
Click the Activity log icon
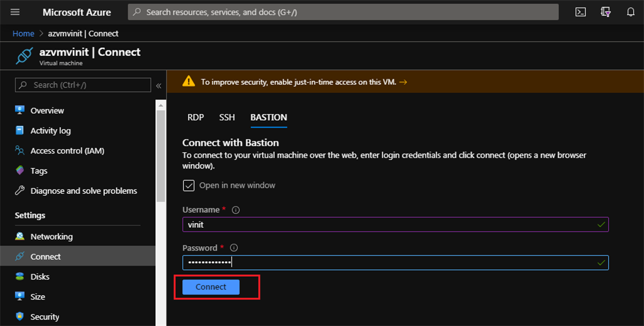point(19,130)
